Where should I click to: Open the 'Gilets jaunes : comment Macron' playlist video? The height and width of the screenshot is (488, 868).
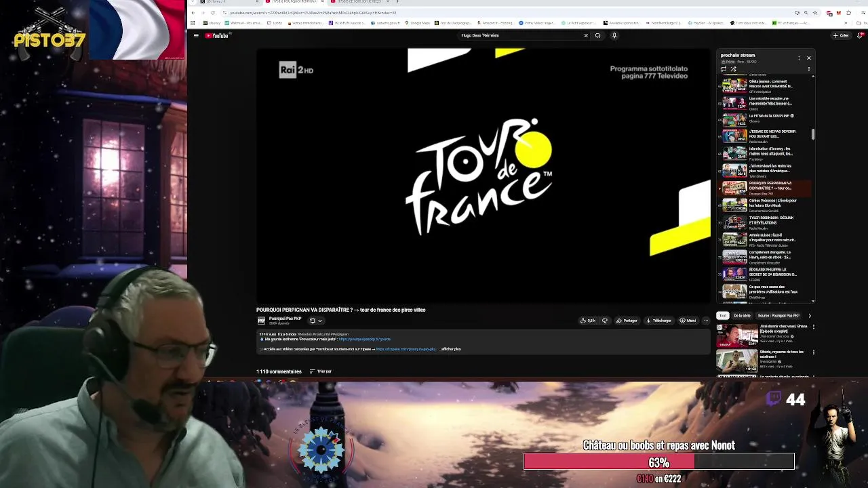[x=763, y=85]
